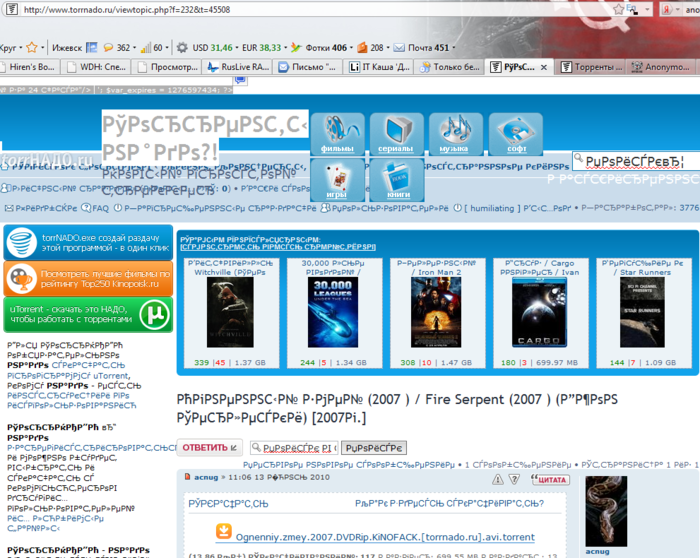Click the signal bars icon showing 60
Image resolution: width=700 pixels, height=558 pixels.
pyautogui.click(x=146, y=47)
